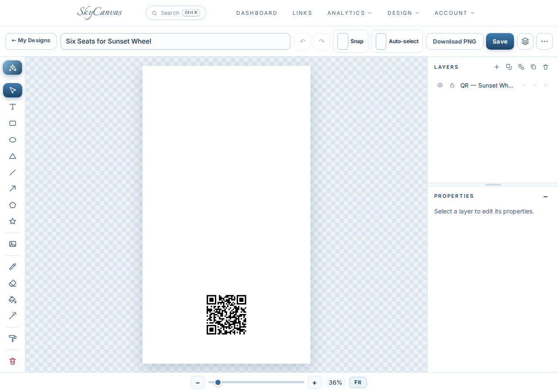This screenshot has width=558, height=392.
Task: Choose the Rectangle shape tool
Action: click(x=13, y=123)
